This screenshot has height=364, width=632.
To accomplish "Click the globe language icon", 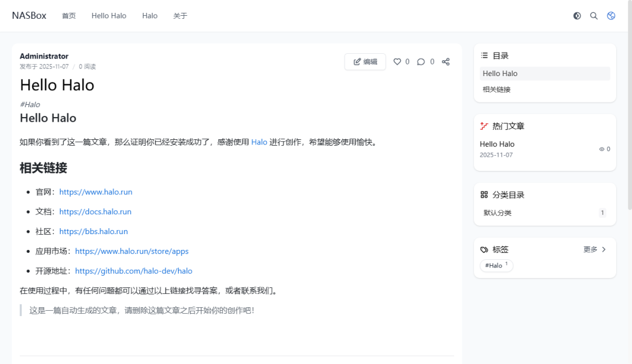I will (611, 16).
